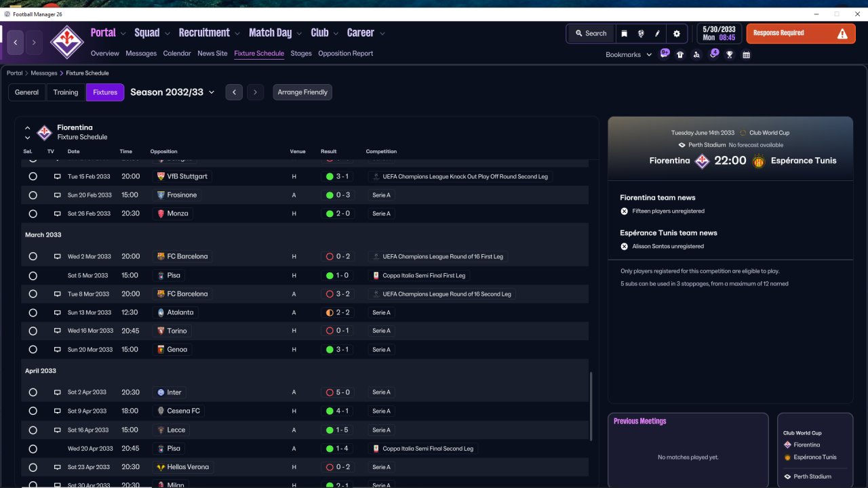Click the shirt squad shortcut icon

tap(680, 55)
